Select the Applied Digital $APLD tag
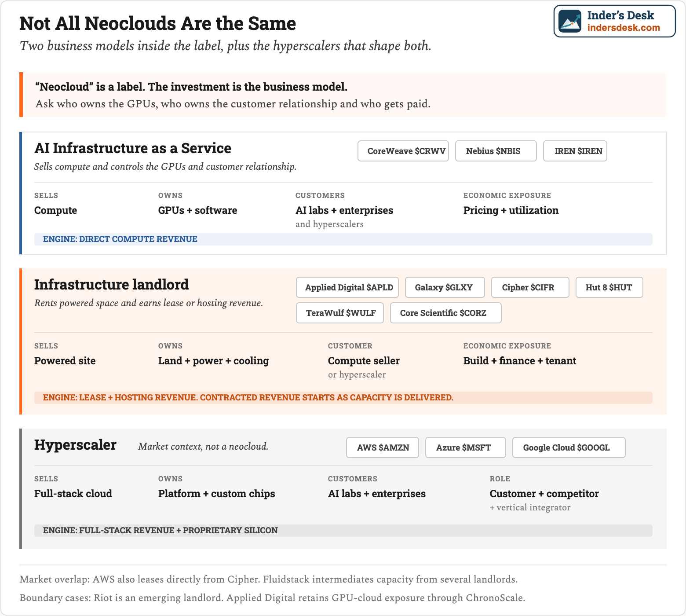 coord(347,287)
